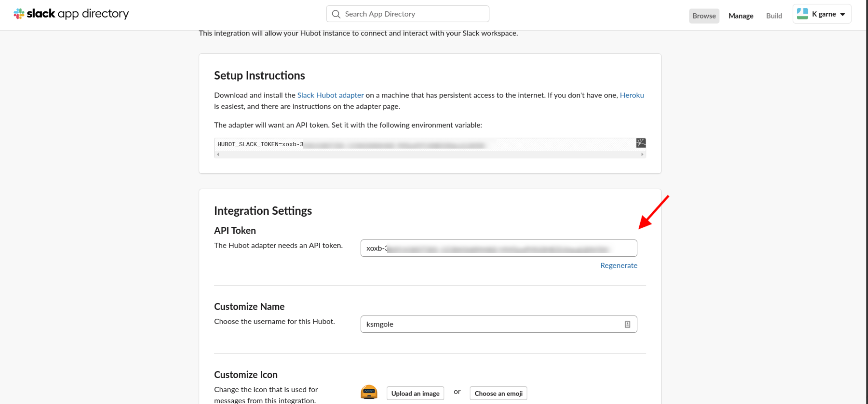The width and height of the screenshot is (868, 404).
Task: Click the icon at the token code box corner
Action: (x=641, y=143)
